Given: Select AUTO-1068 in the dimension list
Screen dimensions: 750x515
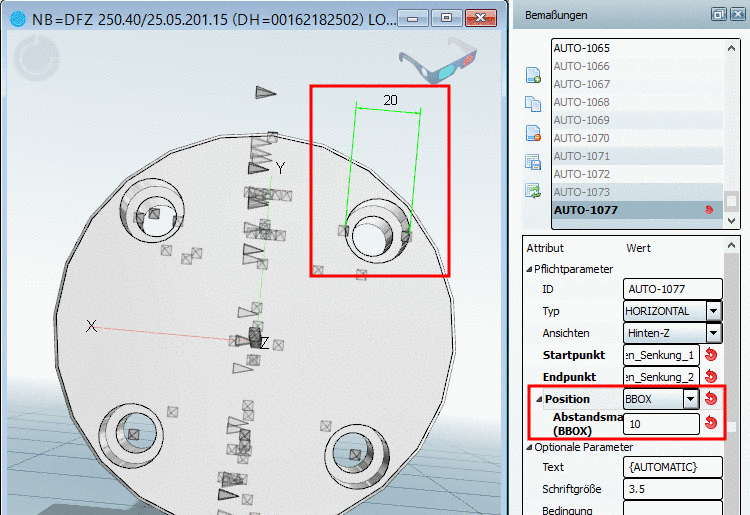Looking at the screenshot, I should click(637, 102).
